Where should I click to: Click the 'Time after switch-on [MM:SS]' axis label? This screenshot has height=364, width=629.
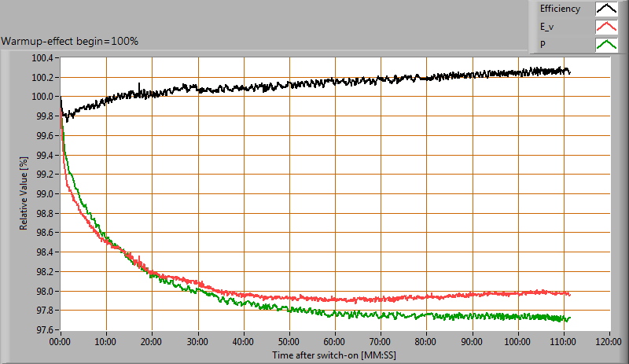click(335, 355)
